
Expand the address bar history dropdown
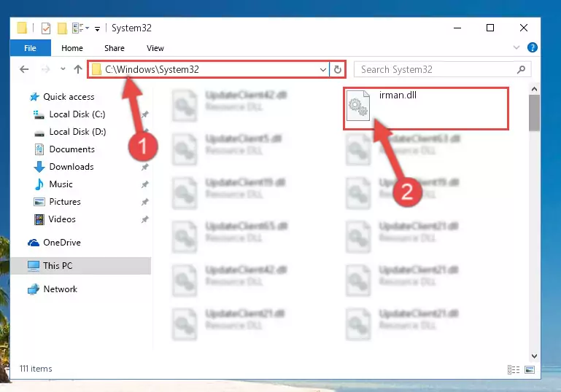tap(323, 69)
